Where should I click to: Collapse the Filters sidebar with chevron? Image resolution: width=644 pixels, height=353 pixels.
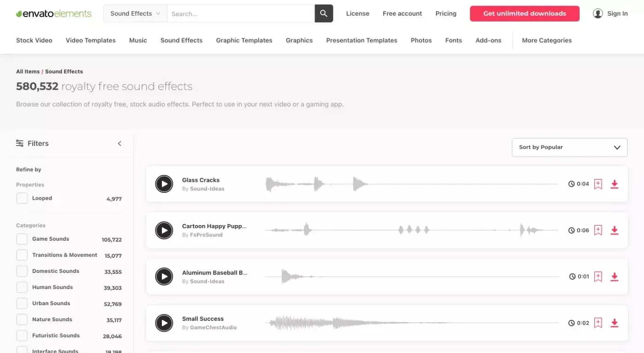120,144
